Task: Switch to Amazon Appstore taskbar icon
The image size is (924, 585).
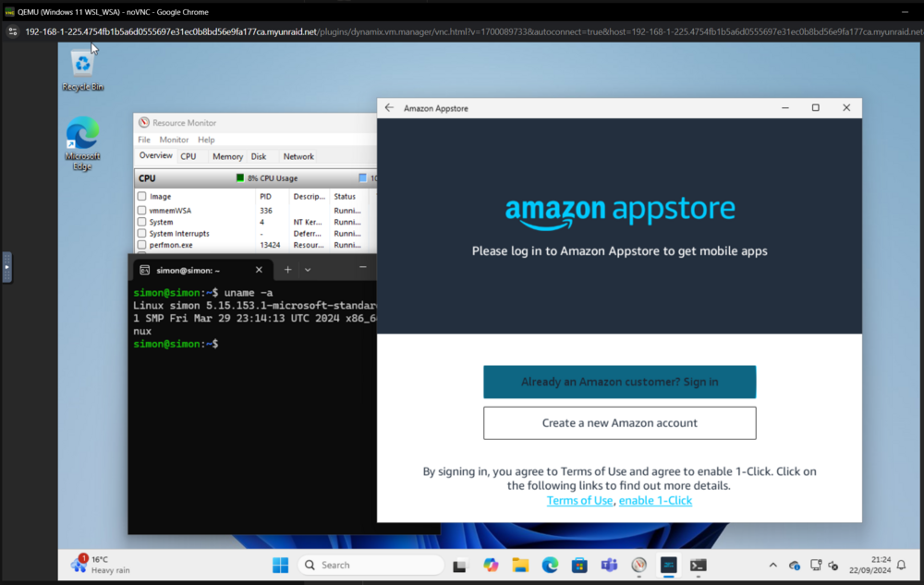Action: pos(668,566)
